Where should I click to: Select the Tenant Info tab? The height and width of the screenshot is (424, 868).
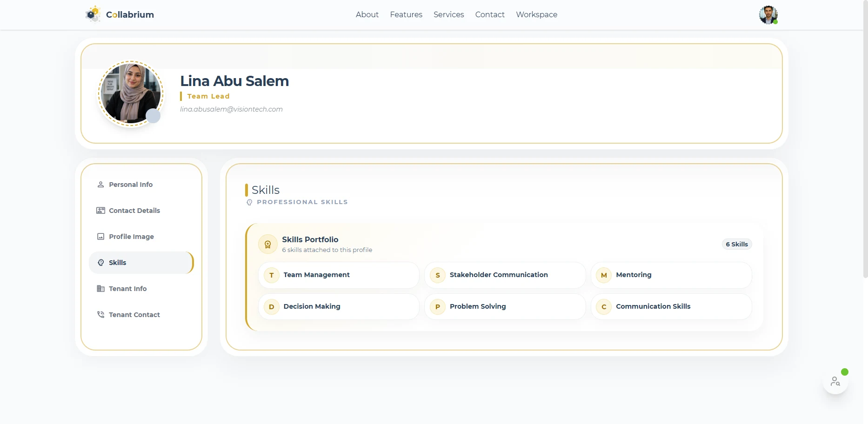[141, 289]
